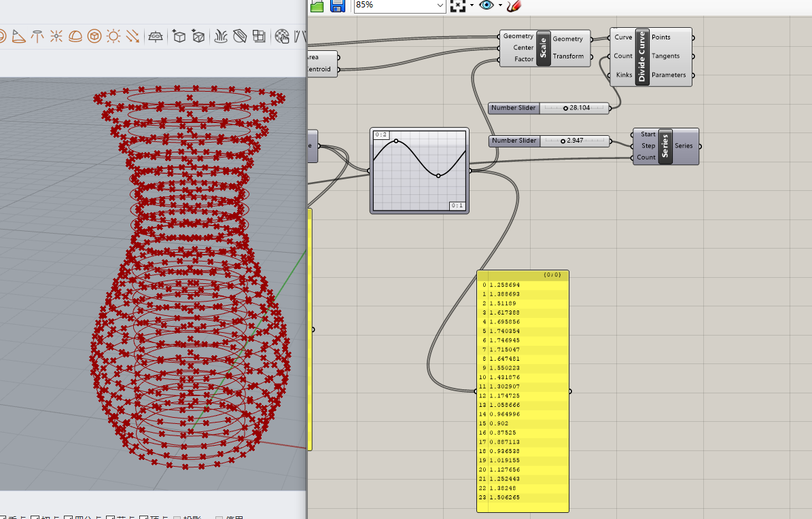Click the grass ground plane icon
Screen dimensions: 812x519
[x=222, y=36]
